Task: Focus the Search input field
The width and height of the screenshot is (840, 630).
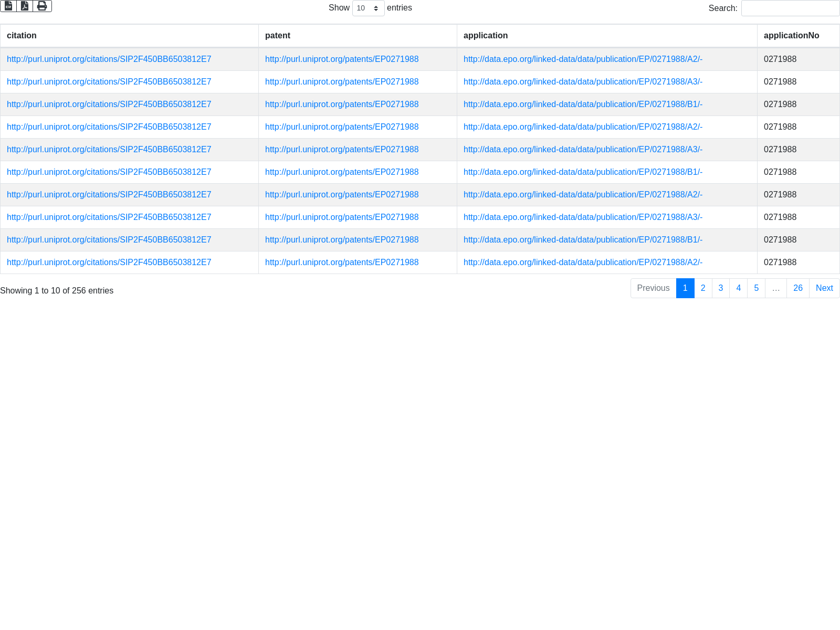Action: point(790,8)
